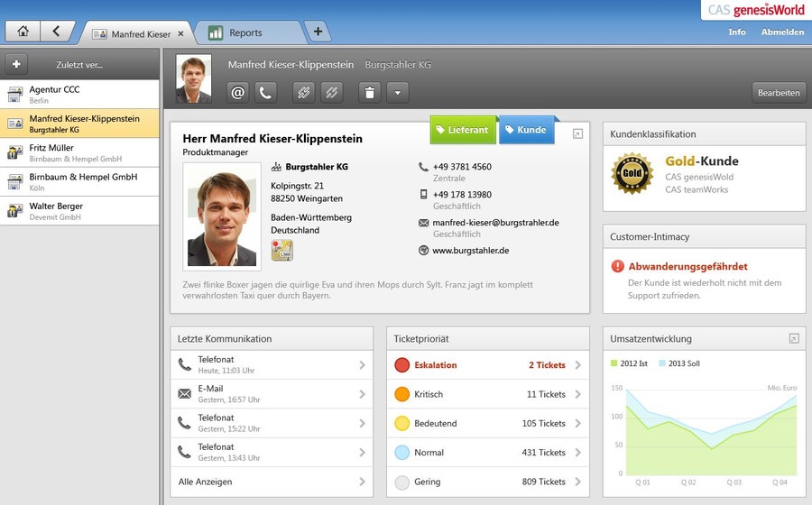
Task: Click Alle Anzeigen in Letzte Kommunikation
Action: point(272,482)
